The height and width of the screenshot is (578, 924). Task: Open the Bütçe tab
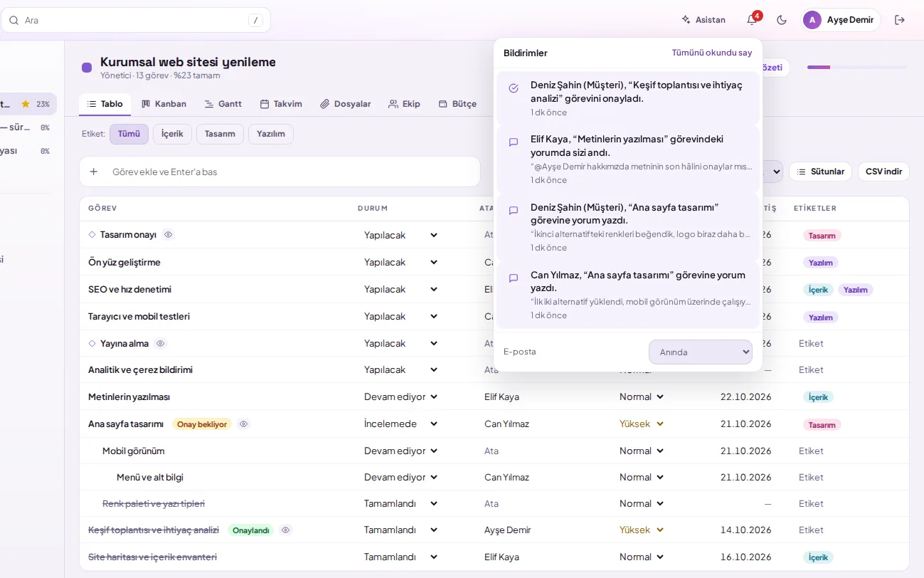[x=457, y=104]
